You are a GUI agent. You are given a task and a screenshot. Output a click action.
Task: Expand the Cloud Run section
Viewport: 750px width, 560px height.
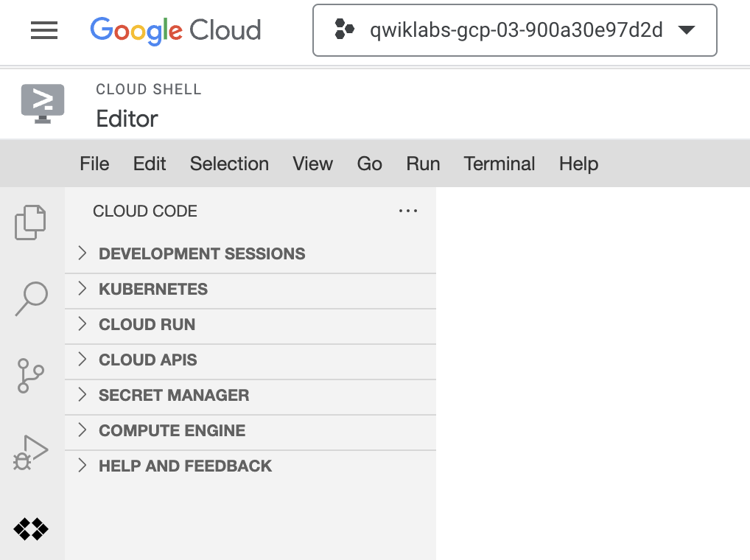pos(147,324)
